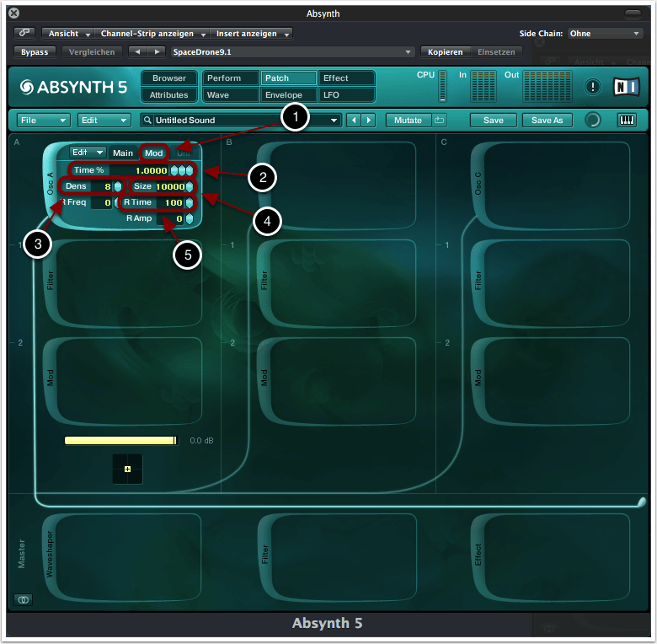Image resolution: width=657 pixels, height=644 pixels.
Task: Expand the Untitled Sound preset dropdown
Action: coord(334,120)
